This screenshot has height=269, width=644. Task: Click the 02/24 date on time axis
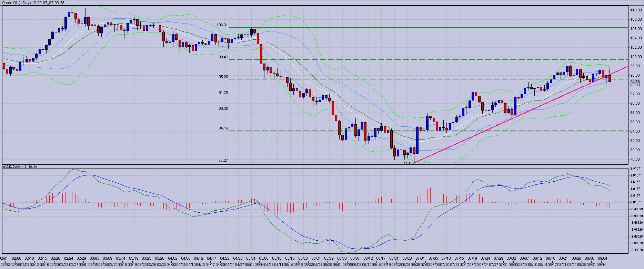click(x=68, y=258)
